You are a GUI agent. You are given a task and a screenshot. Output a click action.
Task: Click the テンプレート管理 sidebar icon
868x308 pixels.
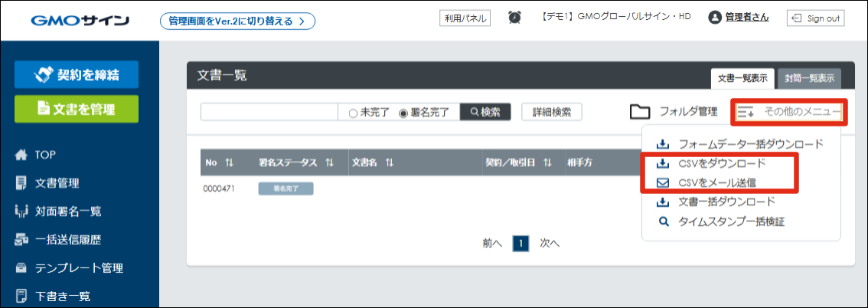click(x=21, y=268)
